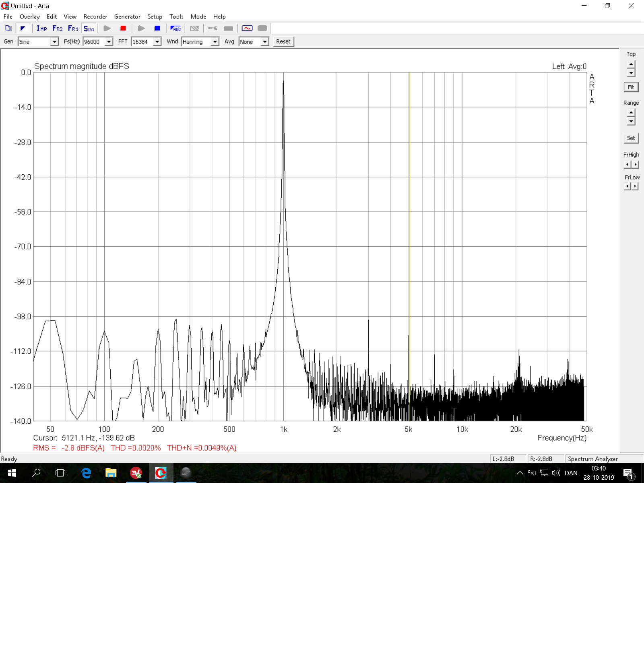This screenshot has height=660, width=644.
Task: Open the Wnd window type dropdown
Action: [215, 42]
